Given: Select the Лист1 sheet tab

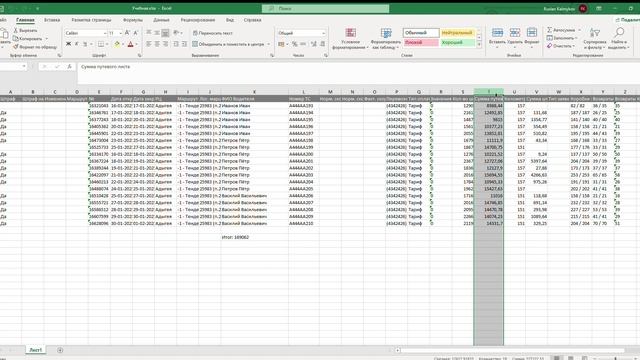Looking at the screenshot, I should 36,350.
